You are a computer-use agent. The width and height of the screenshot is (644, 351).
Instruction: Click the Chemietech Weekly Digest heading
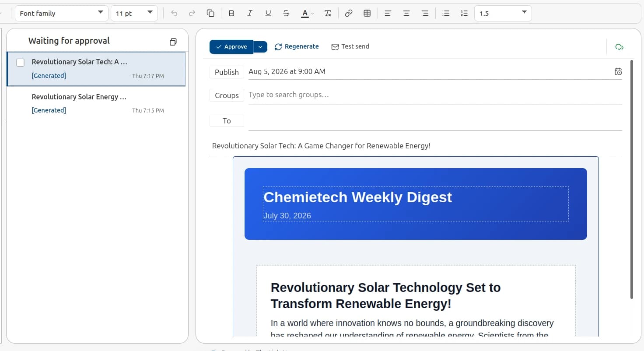(x=357, y=197)
